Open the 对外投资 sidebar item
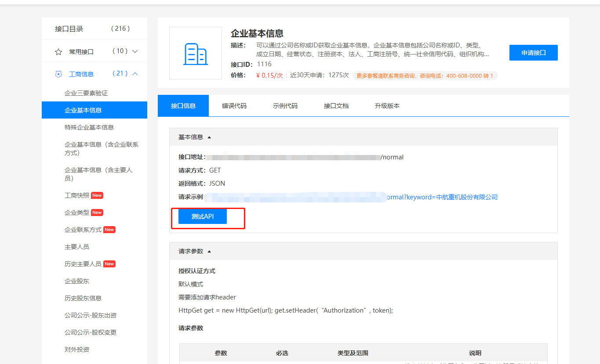This screenshot has height=364, width=600. point(77,350)
